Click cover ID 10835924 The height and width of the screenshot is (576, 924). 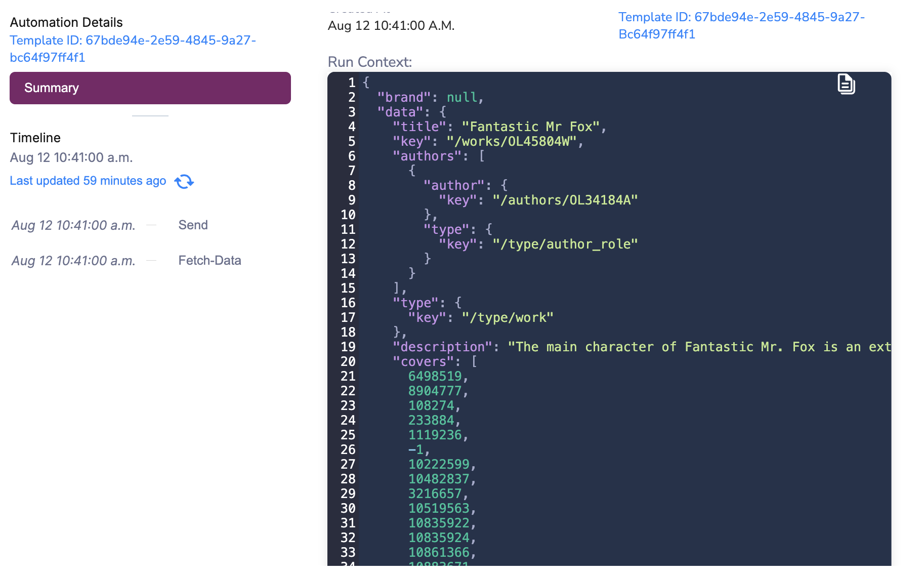coord(439,538)
